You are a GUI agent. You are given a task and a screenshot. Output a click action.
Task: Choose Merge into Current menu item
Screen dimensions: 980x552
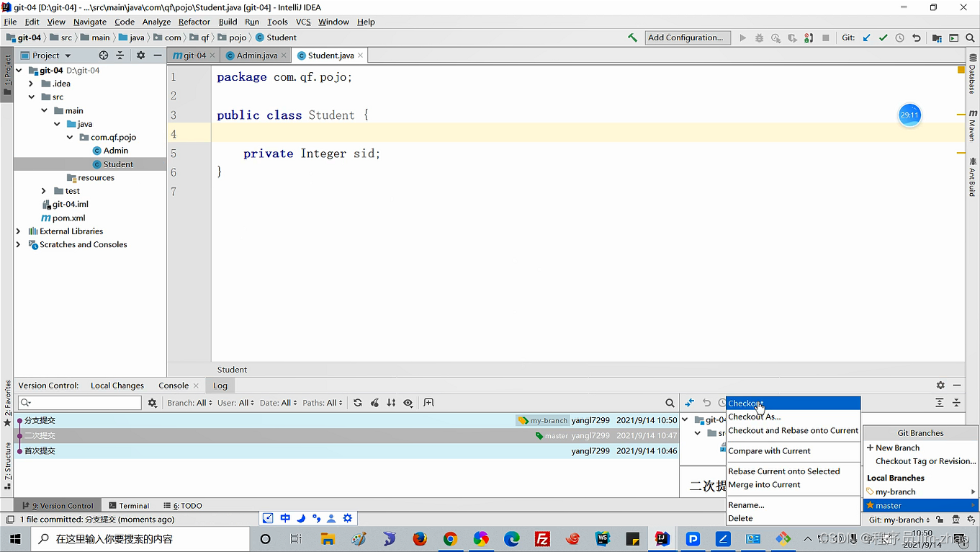tap(794, 485)
